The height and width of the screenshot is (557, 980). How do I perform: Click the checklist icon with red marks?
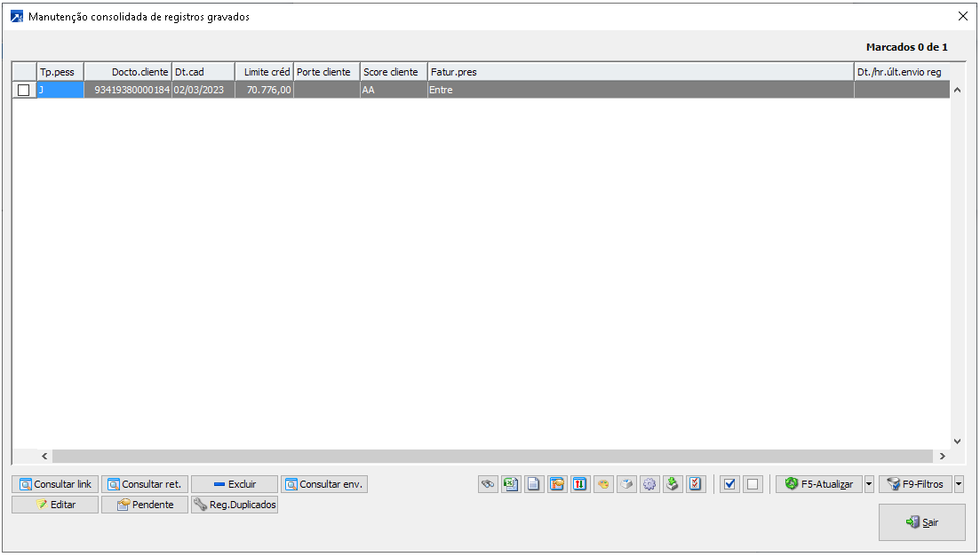click(x=697, y=484)
